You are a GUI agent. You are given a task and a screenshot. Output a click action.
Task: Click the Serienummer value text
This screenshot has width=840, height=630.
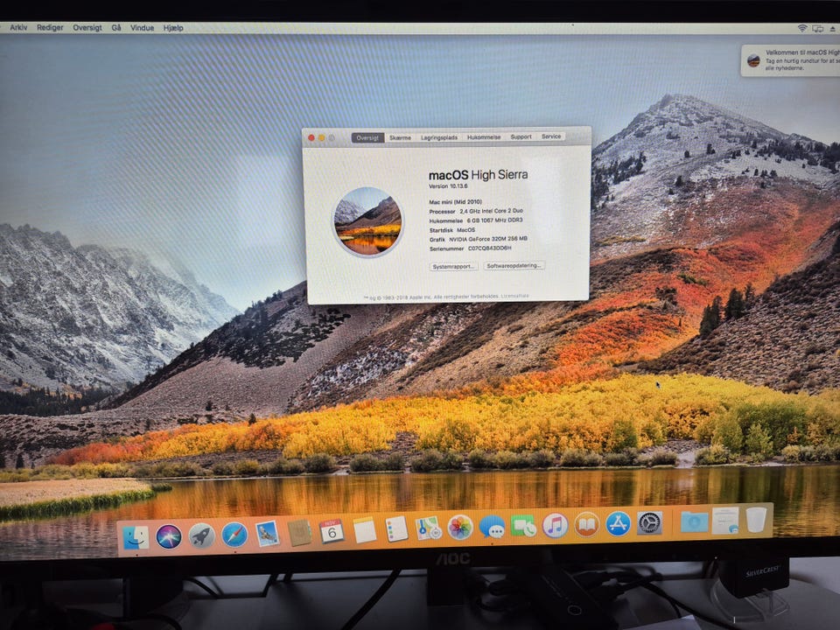coord(489,248)
